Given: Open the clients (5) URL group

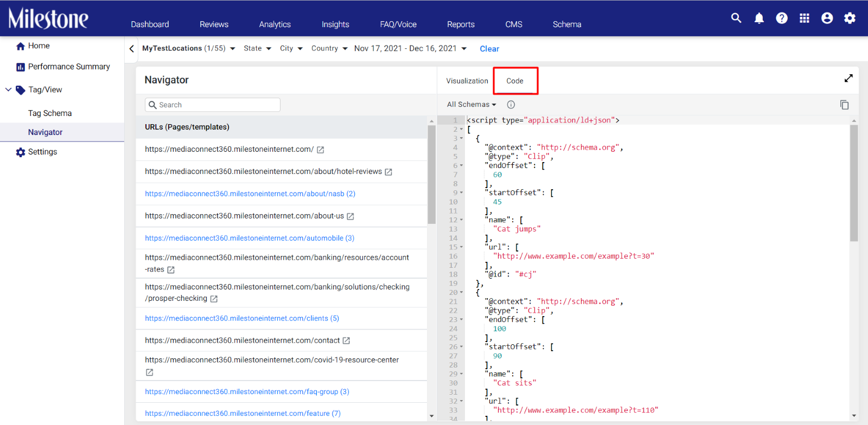Looking at the screenshot, I should (x=242, y=318).
